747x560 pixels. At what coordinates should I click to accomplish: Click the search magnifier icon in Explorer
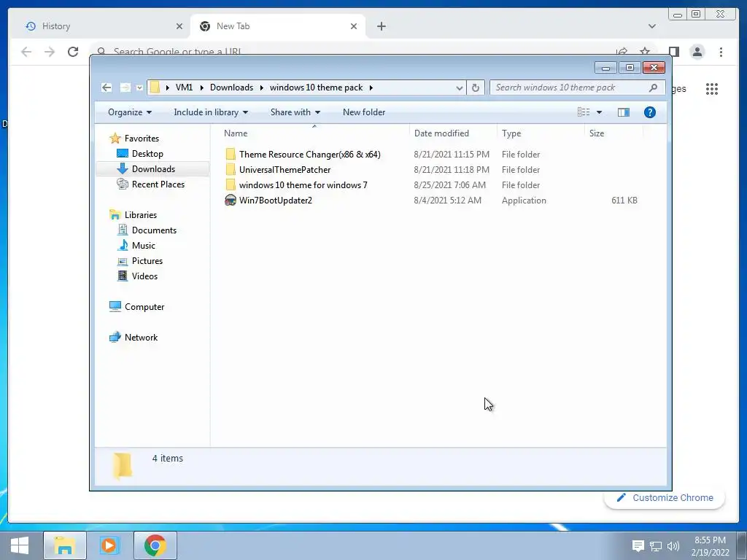coord(653,87)
